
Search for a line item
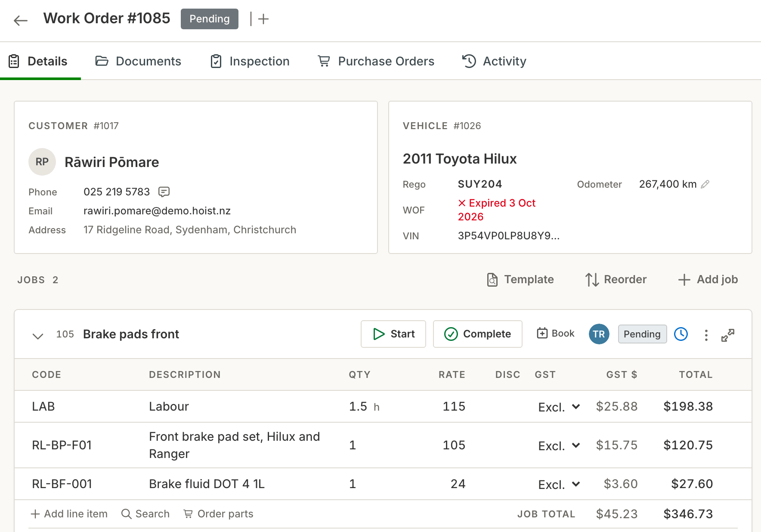pyautogui.click(x=145, y=514)
